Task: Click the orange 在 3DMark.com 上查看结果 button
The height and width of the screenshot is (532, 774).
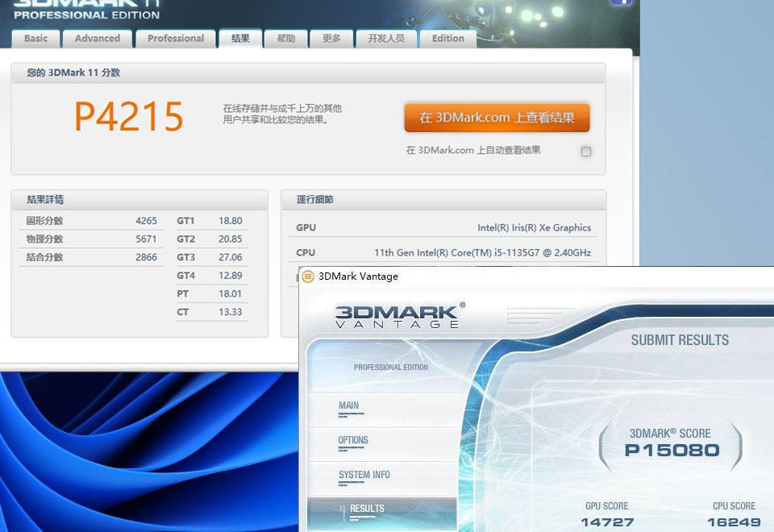Action: (497, 118)
